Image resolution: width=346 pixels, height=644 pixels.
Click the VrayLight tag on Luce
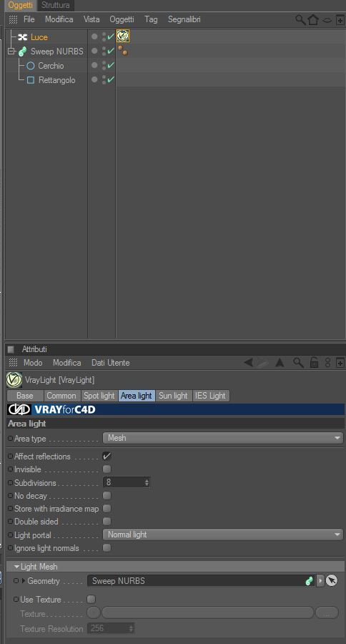(x=123, y=36)
